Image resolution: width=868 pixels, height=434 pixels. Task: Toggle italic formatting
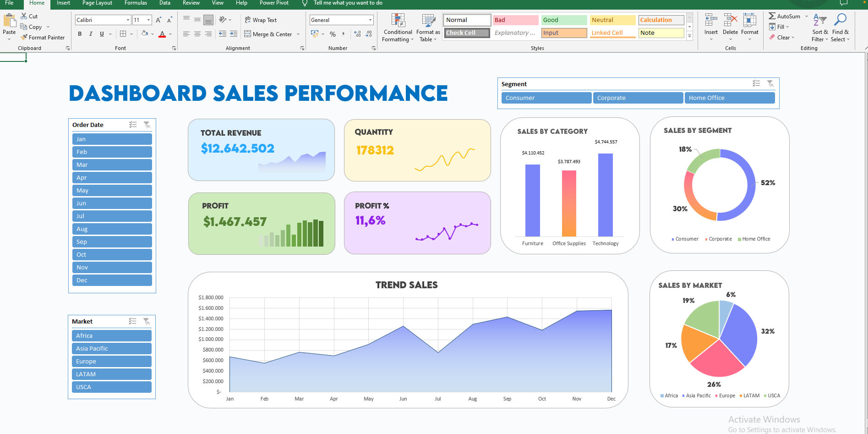click(x=90, y=34)
